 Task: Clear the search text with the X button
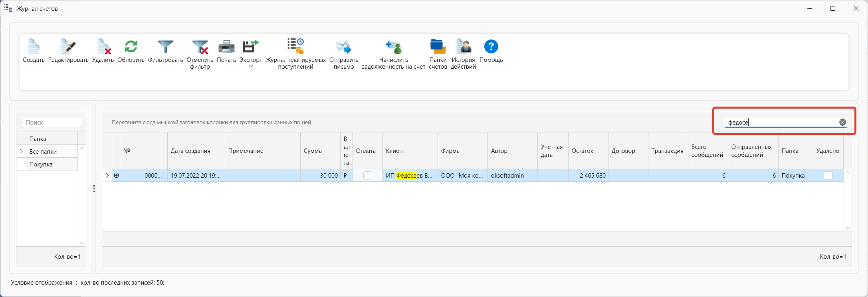pyautogui.click(x=842, y=122)
